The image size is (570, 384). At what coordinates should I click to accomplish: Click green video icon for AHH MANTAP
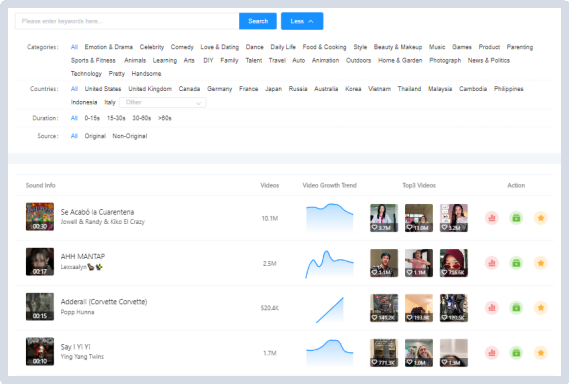coord(516,263)
